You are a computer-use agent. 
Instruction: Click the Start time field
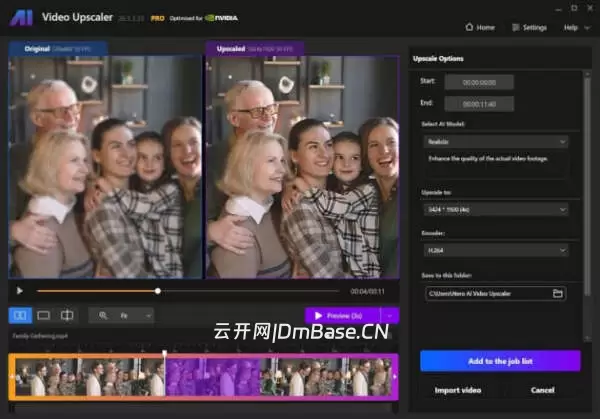[x=479, y=82]
